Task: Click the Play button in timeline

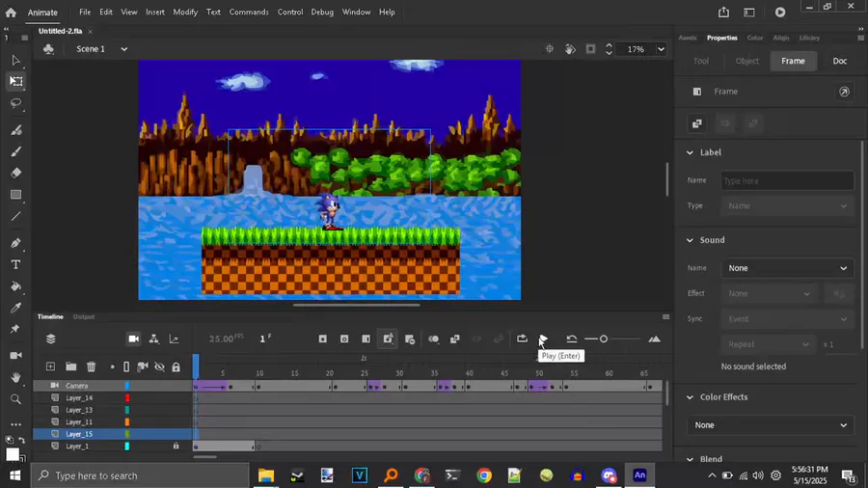Action: pos(543,339)
